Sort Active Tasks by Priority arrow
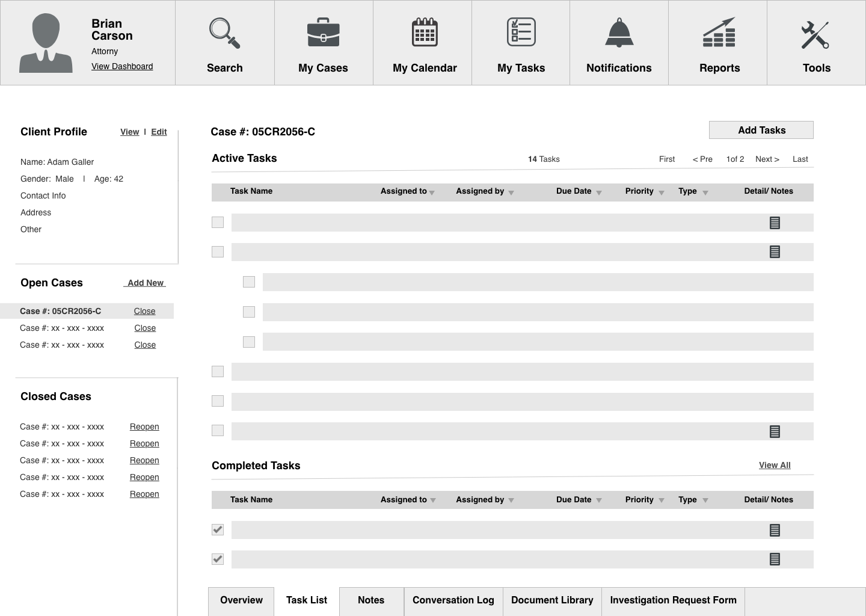Viewport: 866px width, 616px height. [662, 193]
